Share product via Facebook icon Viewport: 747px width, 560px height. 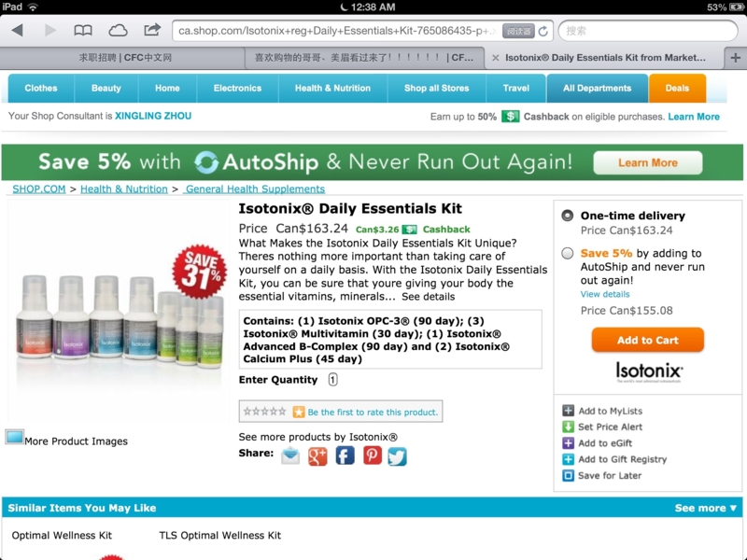click(345, 455)
